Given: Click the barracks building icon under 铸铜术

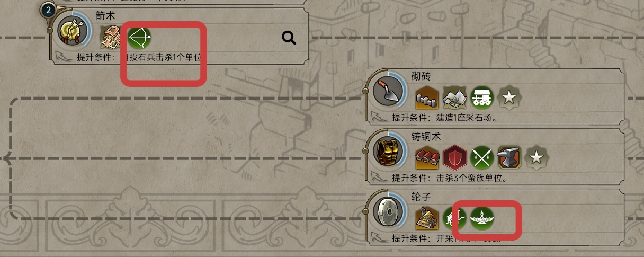Looking at the screenshot, I should [426, 157].
